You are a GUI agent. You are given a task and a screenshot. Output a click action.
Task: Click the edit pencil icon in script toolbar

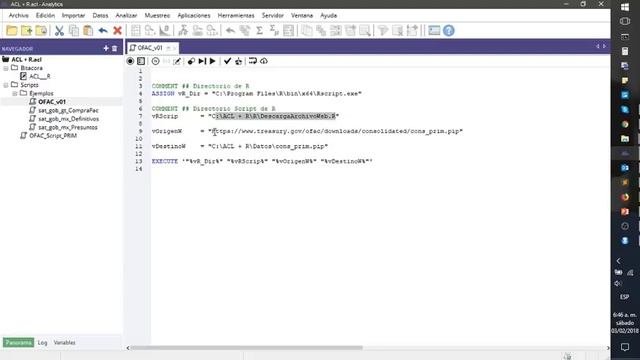(177, 61)
